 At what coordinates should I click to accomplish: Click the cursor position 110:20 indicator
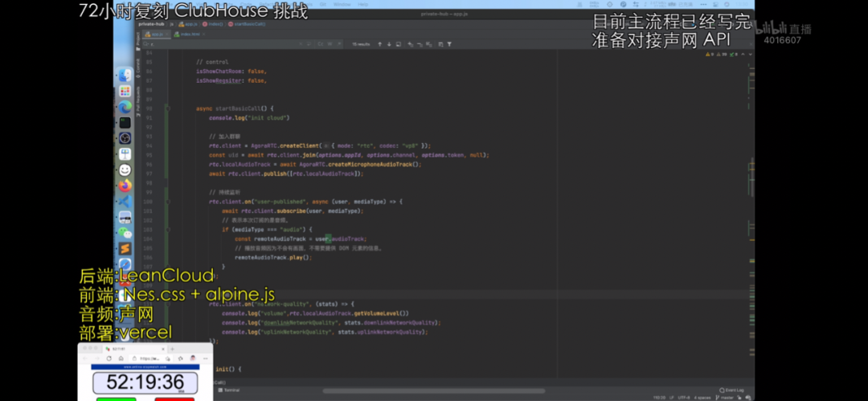pyautogui.click(x=659, y=398)
